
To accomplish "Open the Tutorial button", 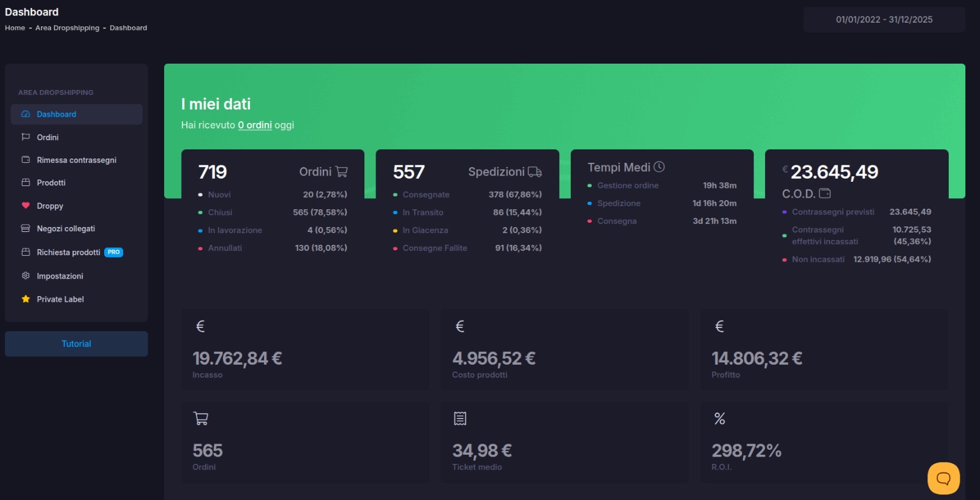I will tap(77, 344).
